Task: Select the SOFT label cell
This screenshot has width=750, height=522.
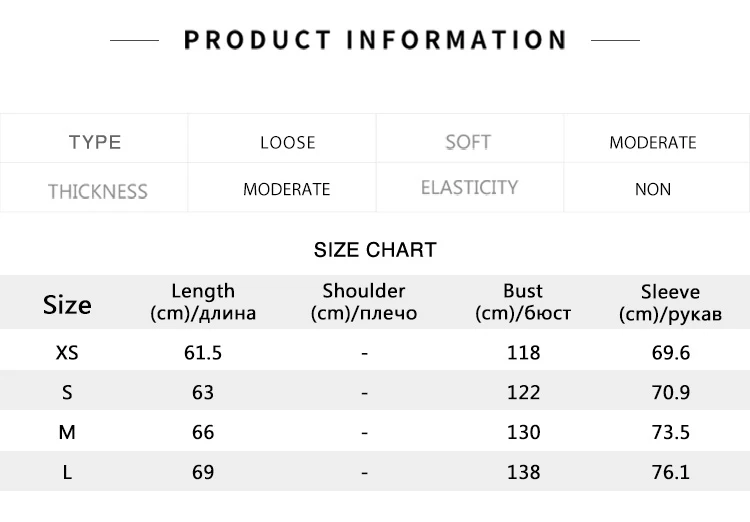Action: pyautogui.click(x=468, y=142)
